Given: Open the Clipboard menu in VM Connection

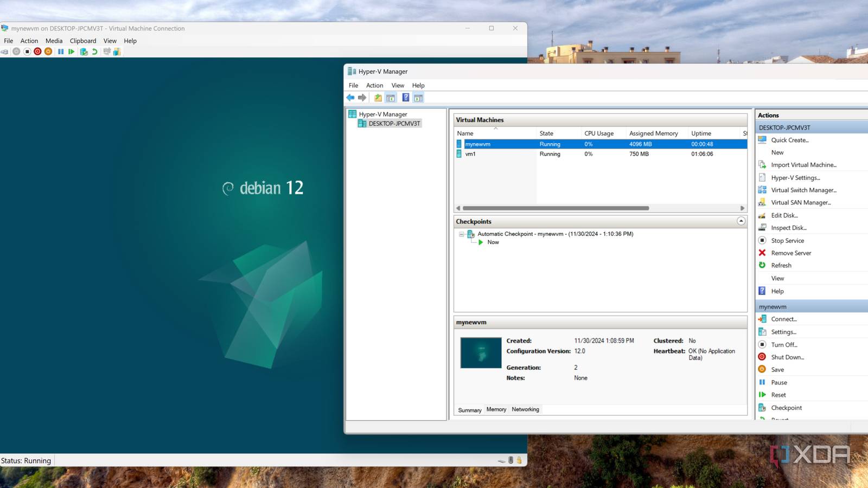Looking at the screenshot, I should pos(83,41).
